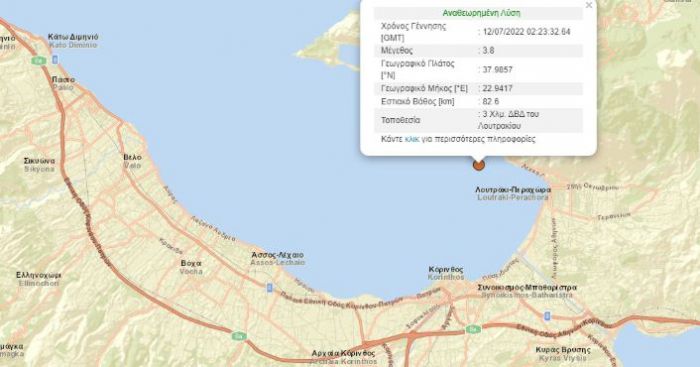Click the Assos-Lechaio place label
Image resolution: width=700 pixels, height=367 pixels.
tap(278, 259)
